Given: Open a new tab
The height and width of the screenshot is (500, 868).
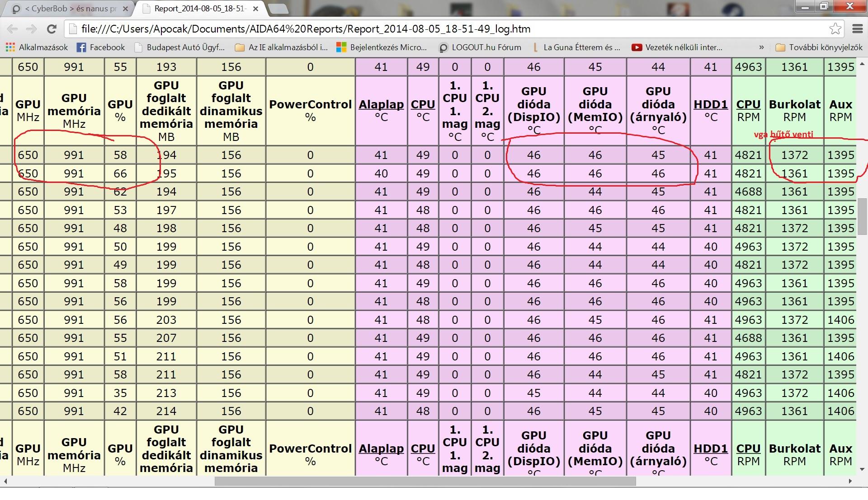Looking at the screenshot, I should (x=278, y=9).
